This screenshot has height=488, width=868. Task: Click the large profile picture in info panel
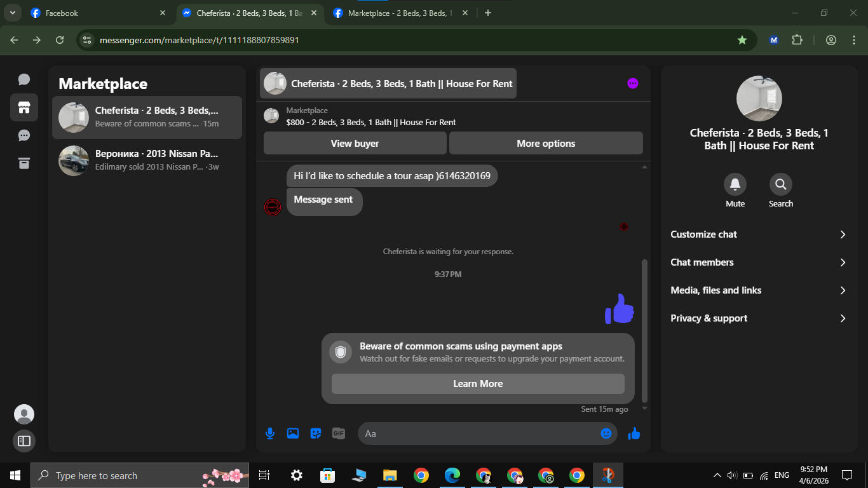(x=759, y=99)
